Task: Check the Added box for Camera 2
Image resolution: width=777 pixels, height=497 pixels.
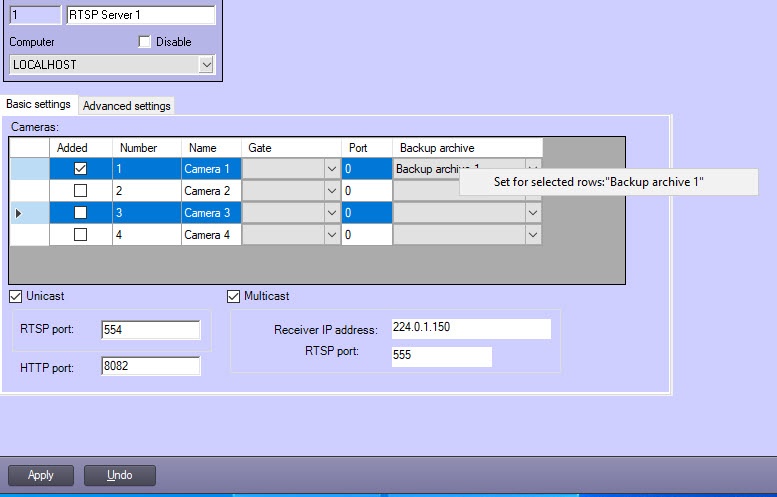Action: point(81,191)
